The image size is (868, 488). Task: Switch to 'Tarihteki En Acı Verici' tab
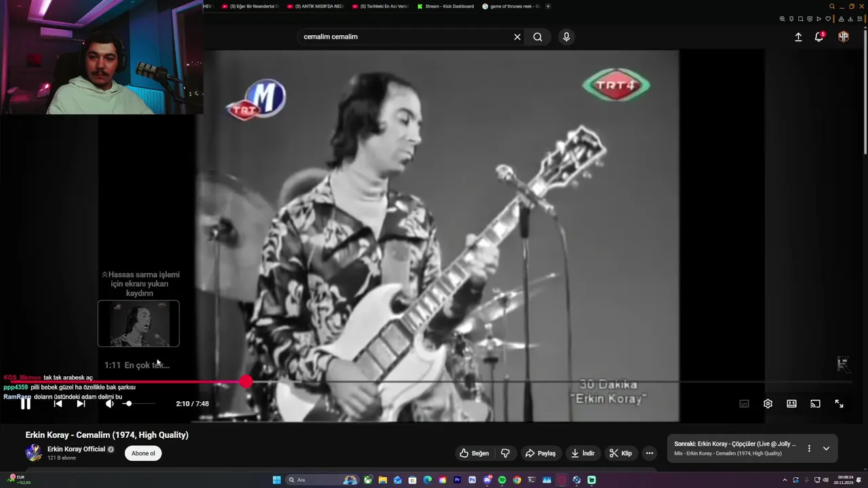click(x=380, y=6)
